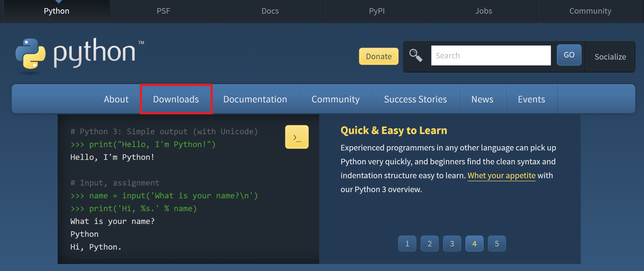Open the Socialize dropdown
This screenshot has height=271, width=644.
(x=610, y=57)
